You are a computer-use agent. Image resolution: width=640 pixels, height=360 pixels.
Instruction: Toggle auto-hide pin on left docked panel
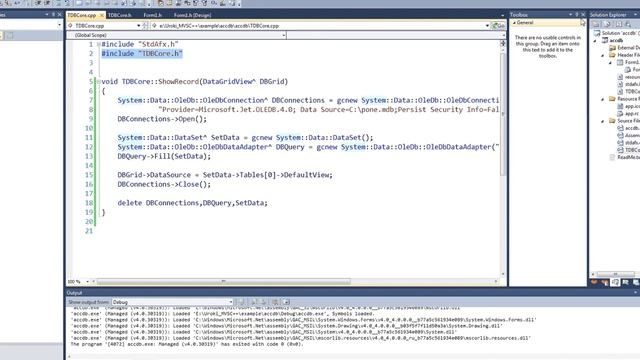(x=53, y=15)
